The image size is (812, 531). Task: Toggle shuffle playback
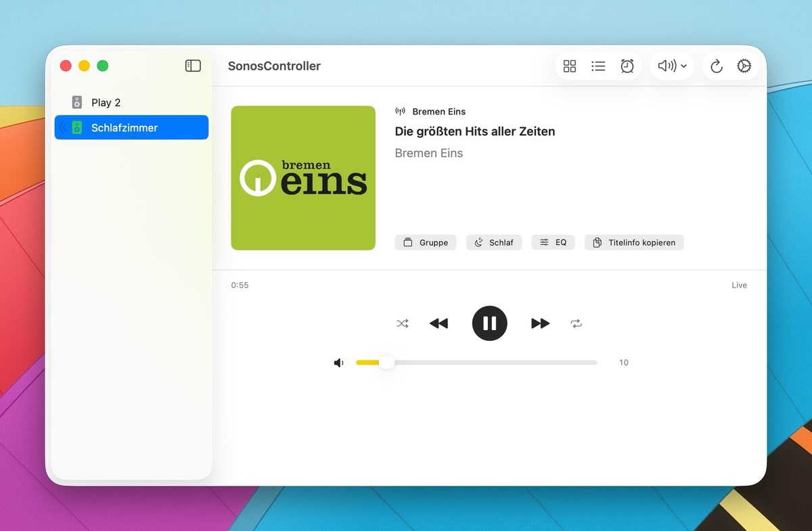403,323
